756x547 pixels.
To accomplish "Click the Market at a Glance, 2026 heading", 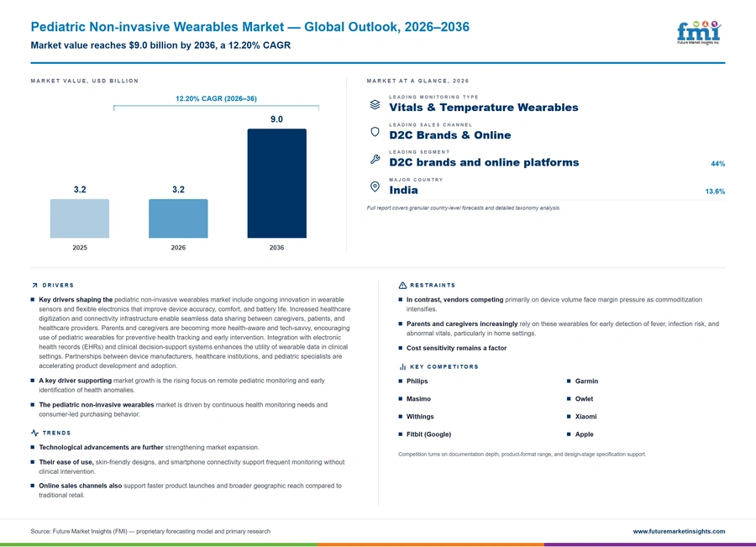I will pyautogui.click(x=417, y=81).
